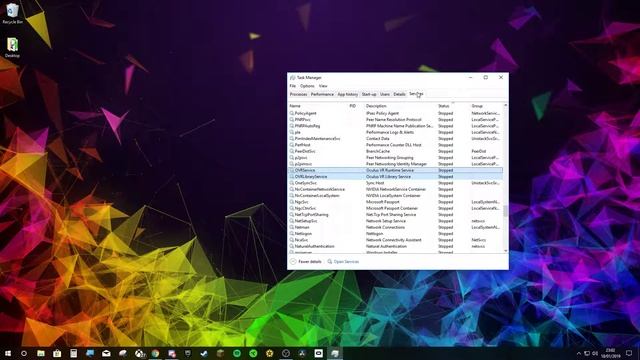Image resolution: width=640 pixels, height=360 pixels.
Task: Select the Netlogon service row
Action: pos(396,233)
